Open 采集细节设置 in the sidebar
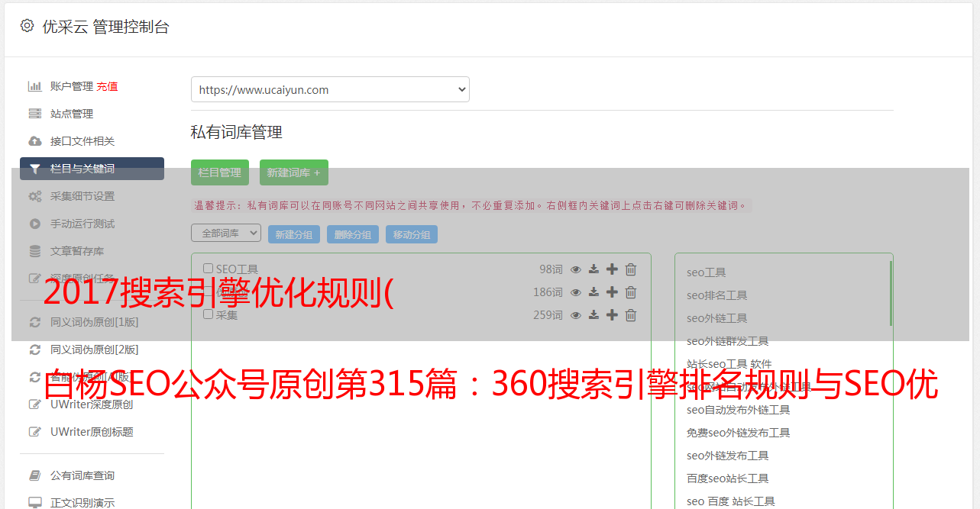 pos(82,196)
